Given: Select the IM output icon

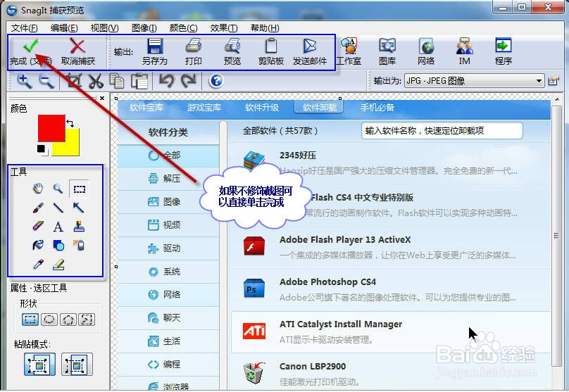Looking at the screenshot, I should coord(465,51).
